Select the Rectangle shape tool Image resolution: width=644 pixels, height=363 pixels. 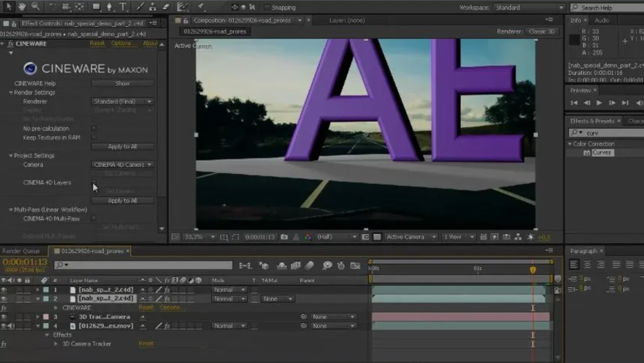coord(96,7)
